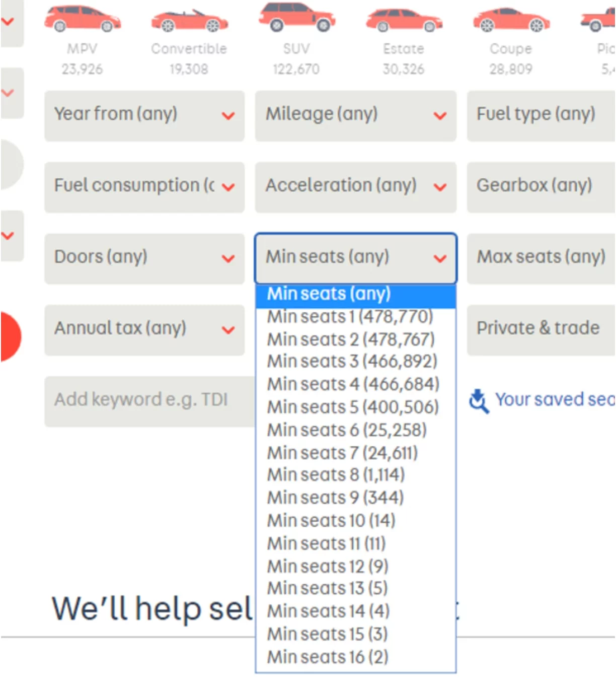This screenshot has height=691, width=616.
Task: Open Your saved searches link
Action: click(x=555, y=400)
